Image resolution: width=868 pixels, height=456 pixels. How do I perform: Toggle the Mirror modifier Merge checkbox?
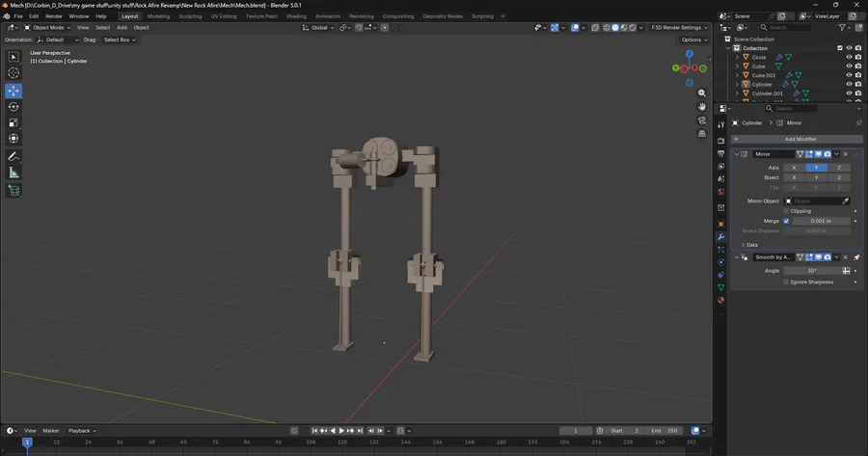[786, 221]
